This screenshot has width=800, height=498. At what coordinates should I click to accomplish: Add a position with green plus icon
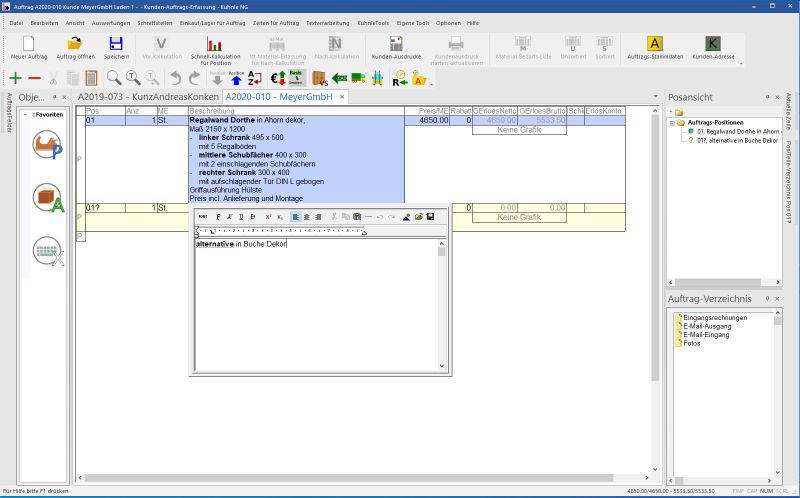(15, 78)
